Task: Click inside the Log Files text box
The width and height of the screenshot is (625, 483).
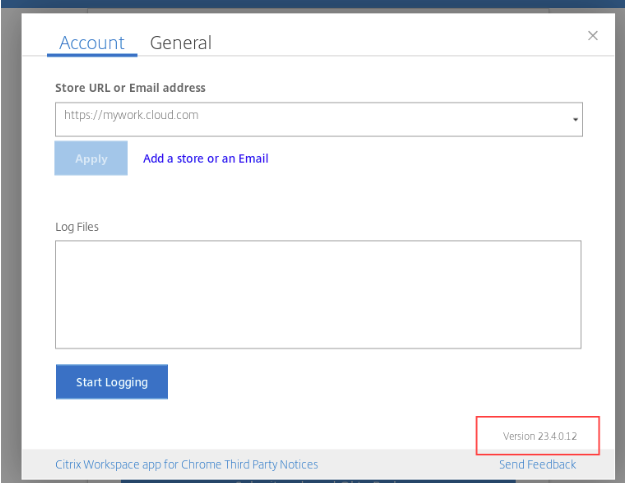Action: (318, 294)
